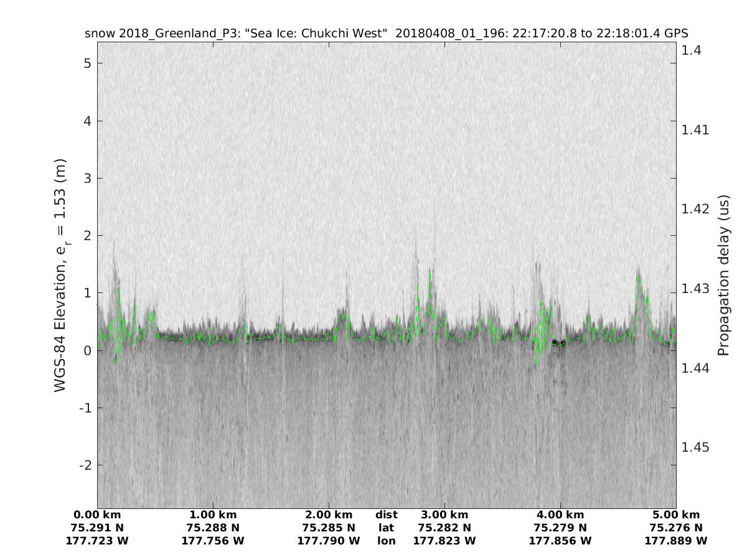Select the 2.00 km distance tick label

[329, 515]
